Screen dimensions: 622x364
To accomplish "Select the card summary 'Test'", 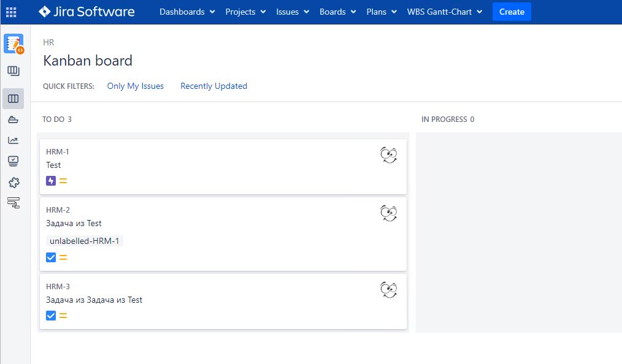I will [x=53, y=165].
